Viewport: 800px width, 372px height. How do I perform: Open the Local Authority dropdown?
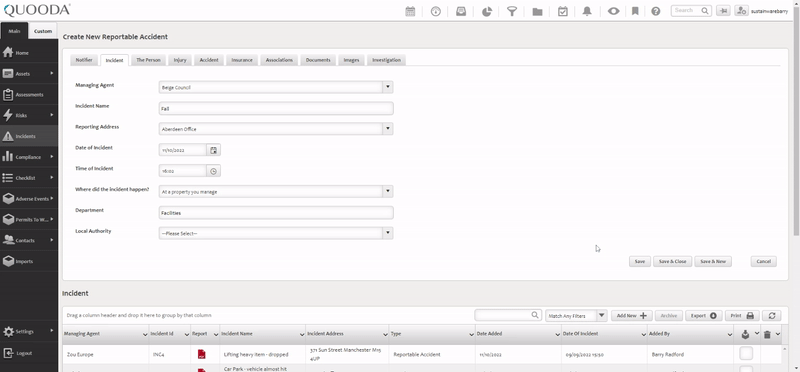tap(388, 233)
